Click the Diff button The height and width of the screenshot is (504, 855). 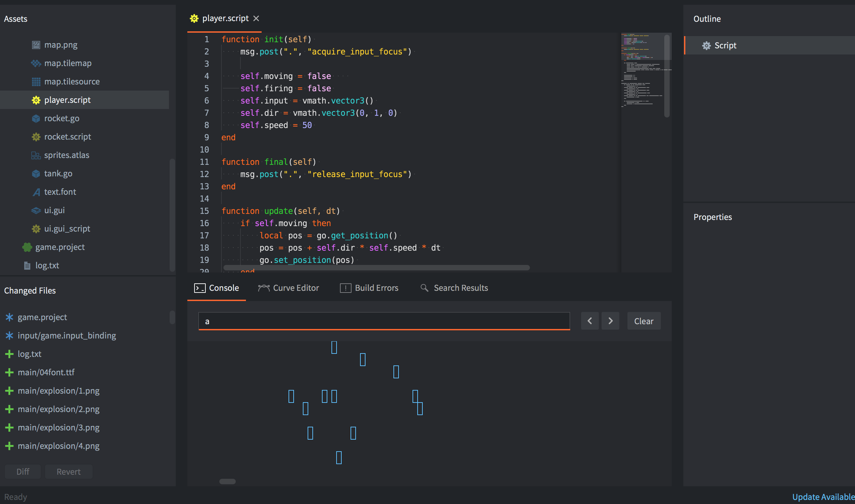click(x=23, y=472)
